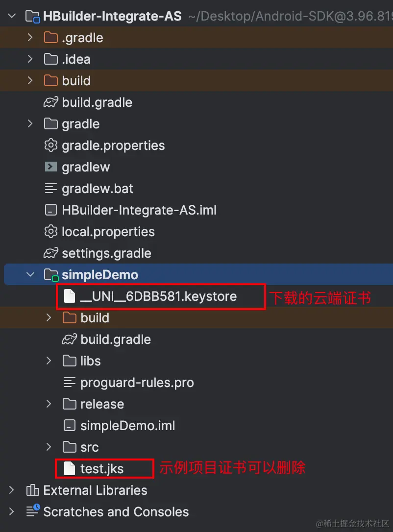Screen dimensions: 393x532
Task: Click the gear icon beside local.properties
Action: 51,232
